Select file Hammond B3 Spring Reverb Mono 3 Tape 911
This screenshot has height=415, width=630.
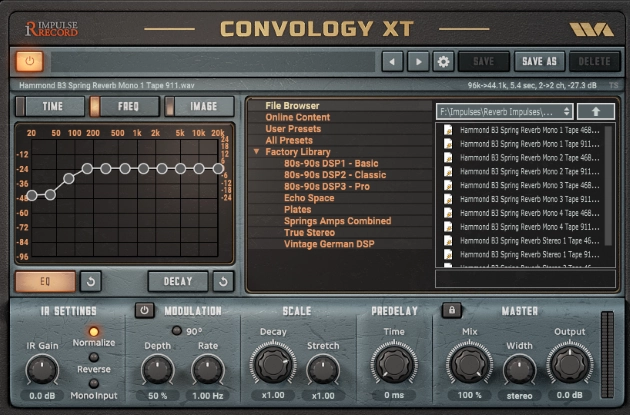point(530,199)
